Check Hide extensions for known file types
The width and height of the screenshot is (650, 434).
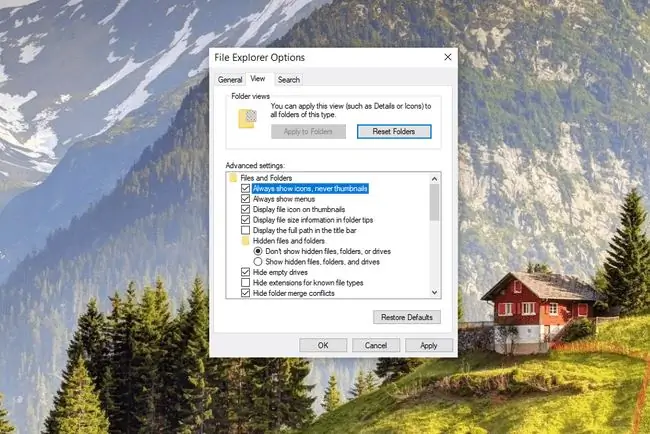pos(245,283)
